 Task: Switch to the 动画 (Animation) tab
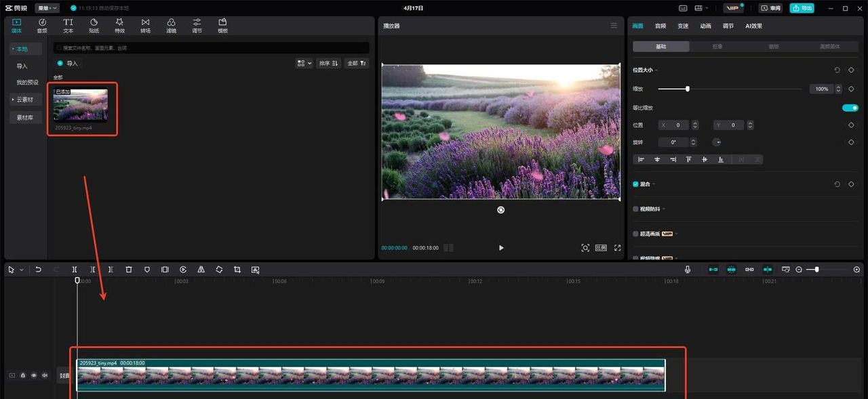pos(705,26)
